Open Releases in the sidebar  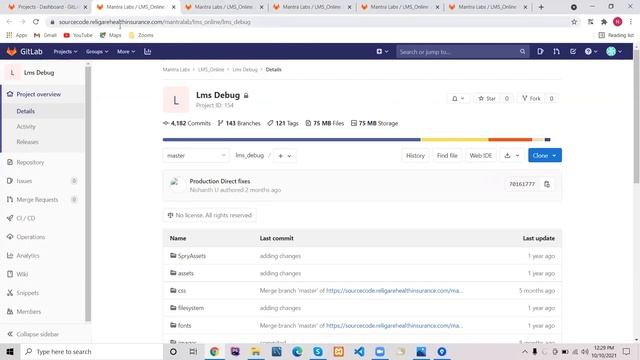click(x=27, y=142)
